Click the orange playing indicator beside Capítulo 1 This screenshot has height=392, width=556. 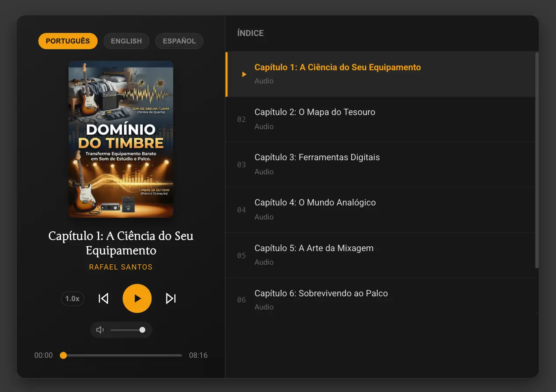(x=244, y=74)
